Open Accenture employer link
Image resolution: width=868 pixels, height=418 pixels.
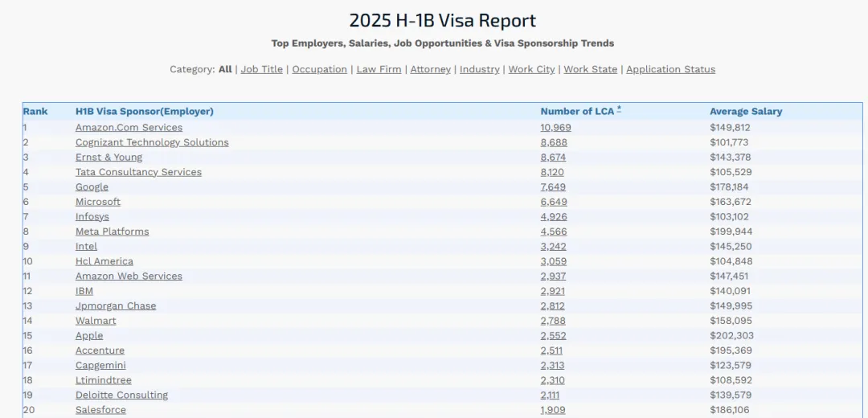(x=100, y=351)
